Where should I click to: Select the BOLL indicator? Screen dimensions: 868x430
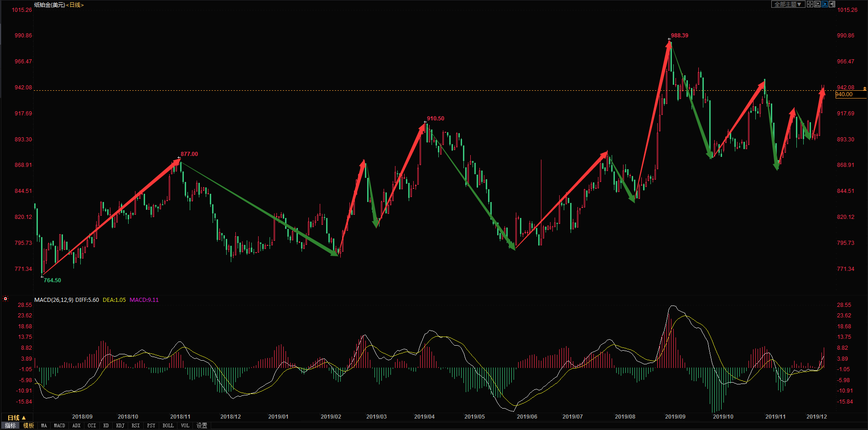[x=168, y=425]
